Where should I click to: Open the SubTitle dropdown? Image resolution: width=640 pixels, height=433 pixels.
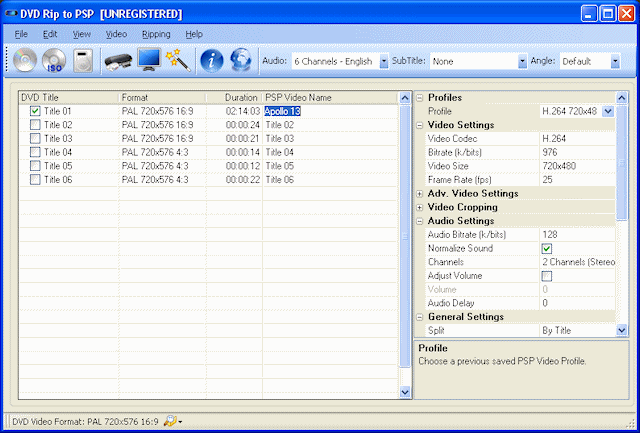click(522, 62)
